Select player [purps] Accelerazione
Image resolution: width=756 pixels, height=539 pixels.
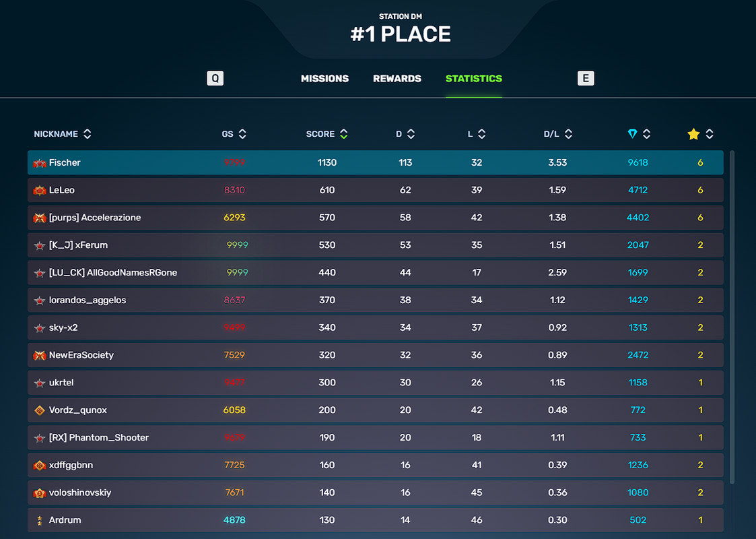coord(95,218)
